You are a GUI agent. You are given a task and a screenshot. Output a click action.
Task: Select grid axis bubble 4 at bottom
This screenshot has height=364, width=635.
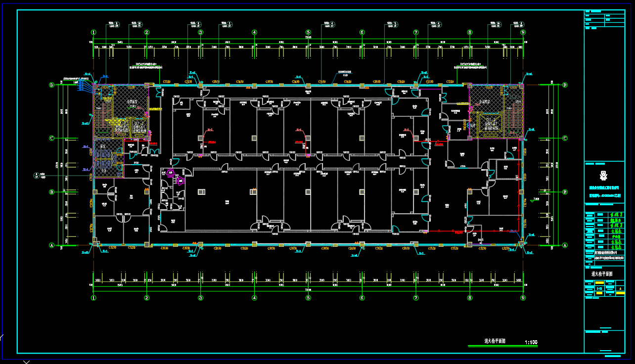tap(254, 298)
